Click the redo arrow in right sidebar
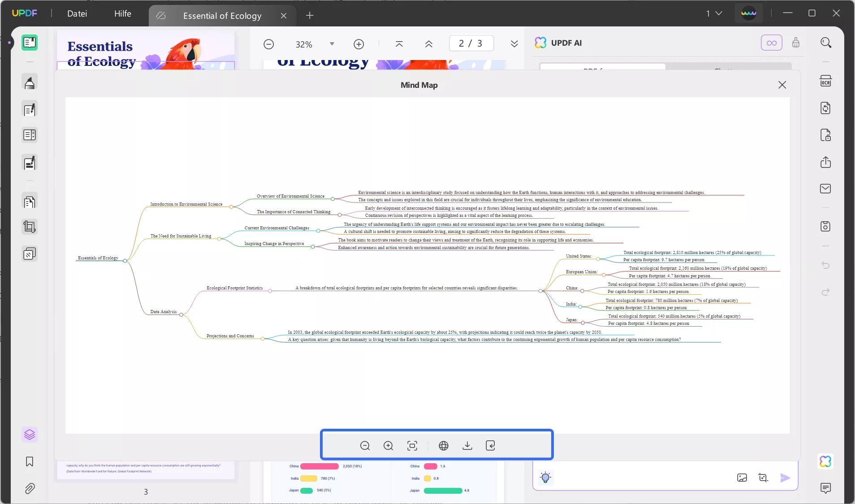 pyautogui.click(x=825, y=292)
